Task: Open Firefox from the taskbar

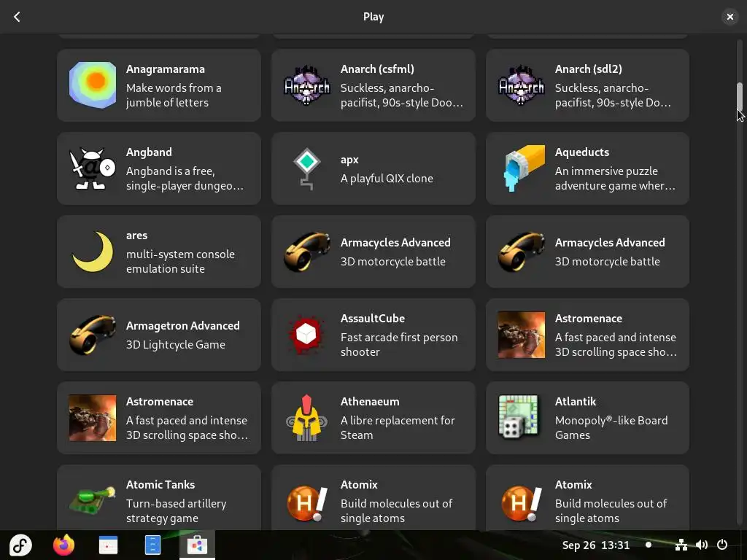Action: tap(64, 545)
